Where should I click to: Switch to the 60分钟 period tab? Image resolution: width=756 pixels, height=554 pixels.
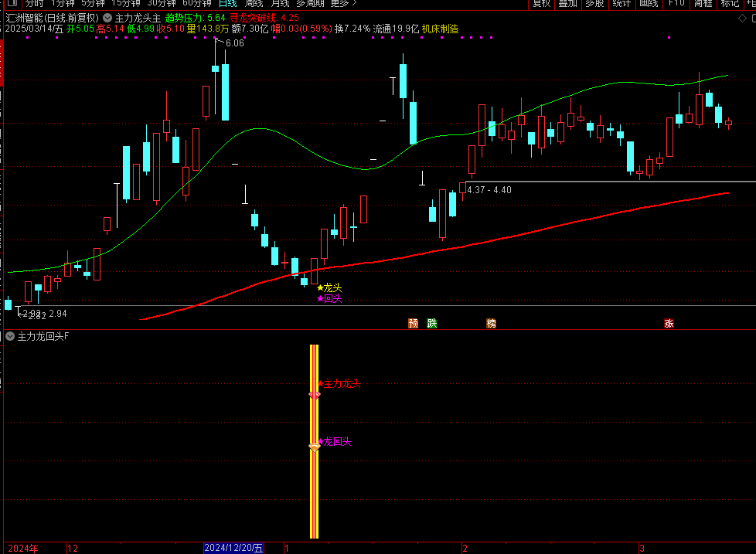pos(196,3)
